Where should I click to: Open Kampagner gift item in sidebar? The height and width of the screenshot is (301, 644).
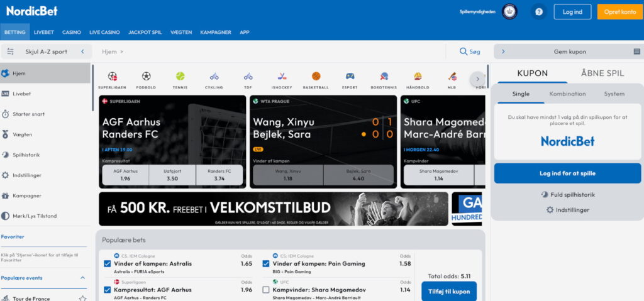(x=45, y=195)
